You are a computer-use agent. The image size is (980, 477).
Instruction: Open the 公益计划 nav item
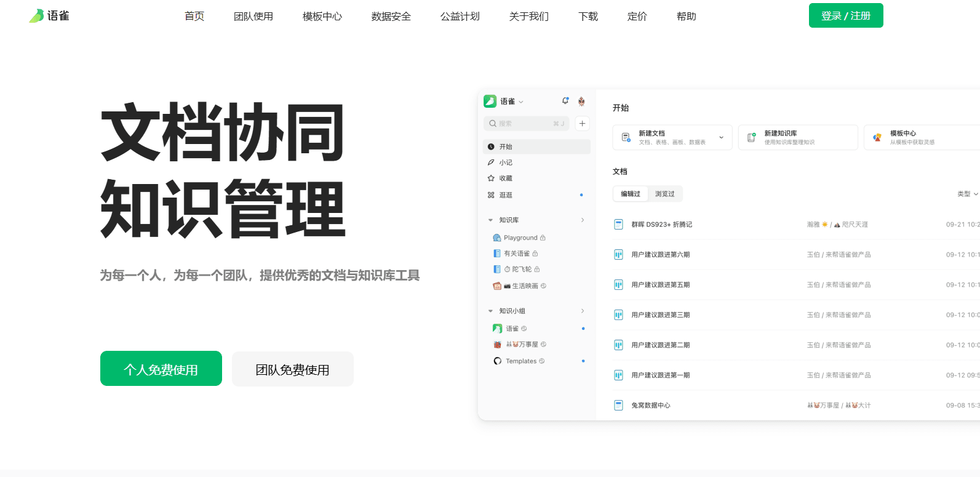pyautogui.click(x=460, y=17)
